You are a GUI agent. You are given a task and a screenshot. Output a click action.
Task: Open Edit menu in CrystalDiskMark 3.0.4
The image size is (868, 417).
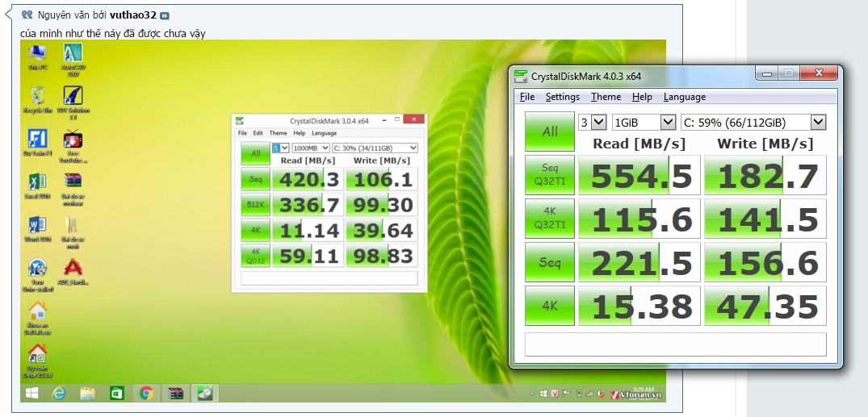click(x=258, y=133)
